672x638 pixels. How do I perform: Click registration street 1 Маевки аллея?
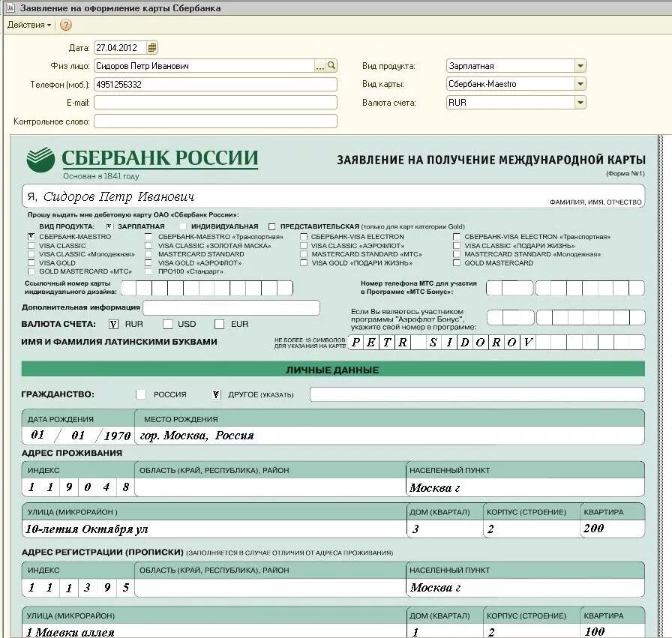(x=70, y=632)
